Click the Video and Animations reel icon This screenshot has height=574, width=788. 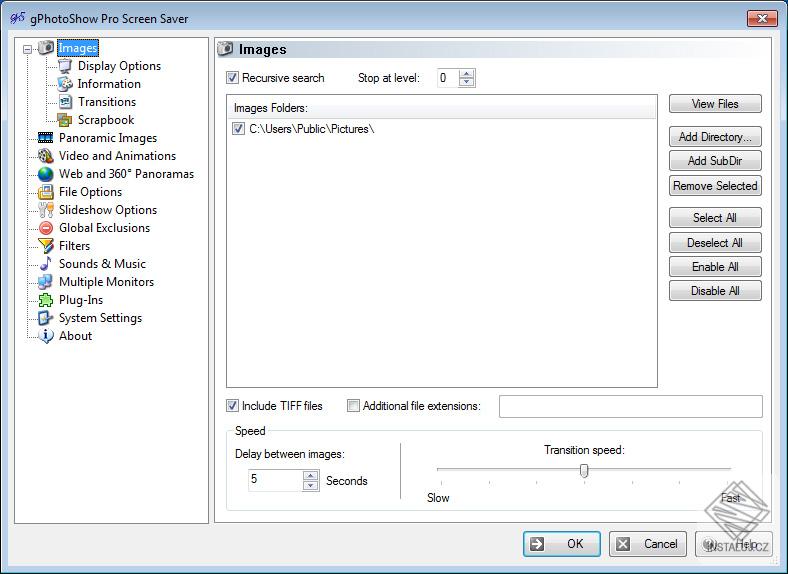[x=46, y=156]
